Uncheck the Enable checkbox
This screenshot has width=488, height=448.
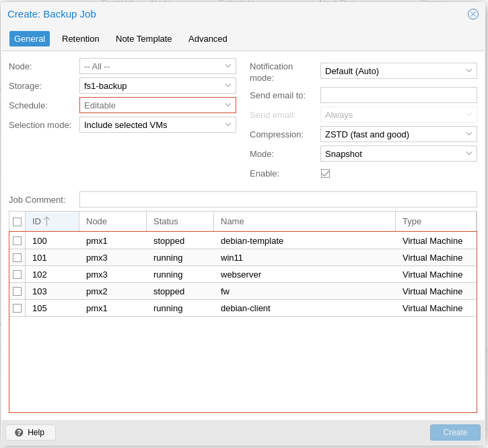[x=325, y=173]
